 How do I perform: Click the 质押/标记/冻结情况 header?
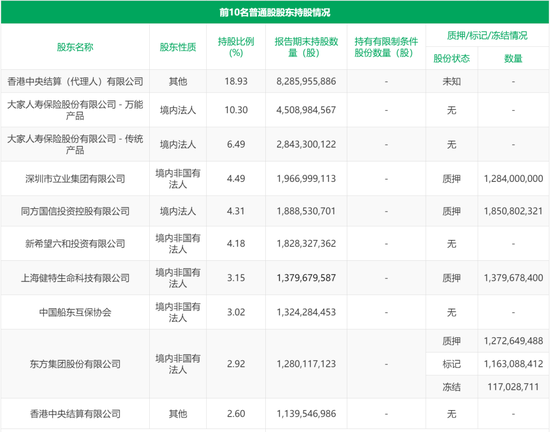coord(487,35)
